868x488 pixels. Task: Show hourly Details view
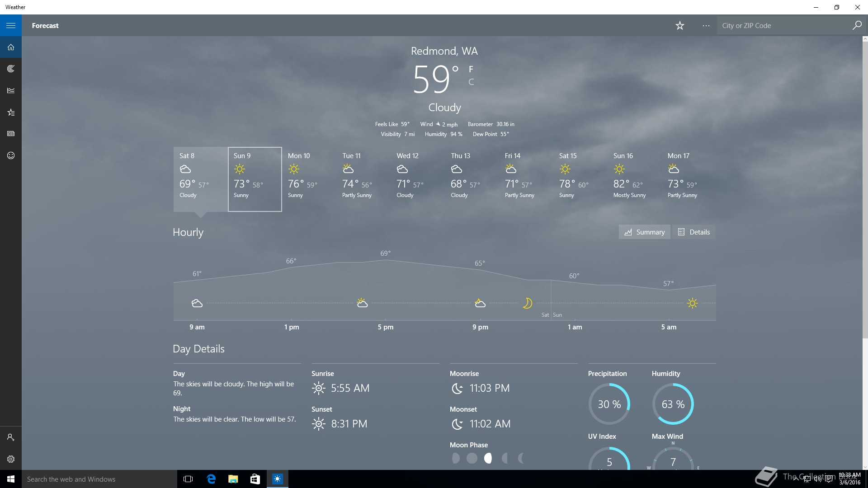click(693, 232)
